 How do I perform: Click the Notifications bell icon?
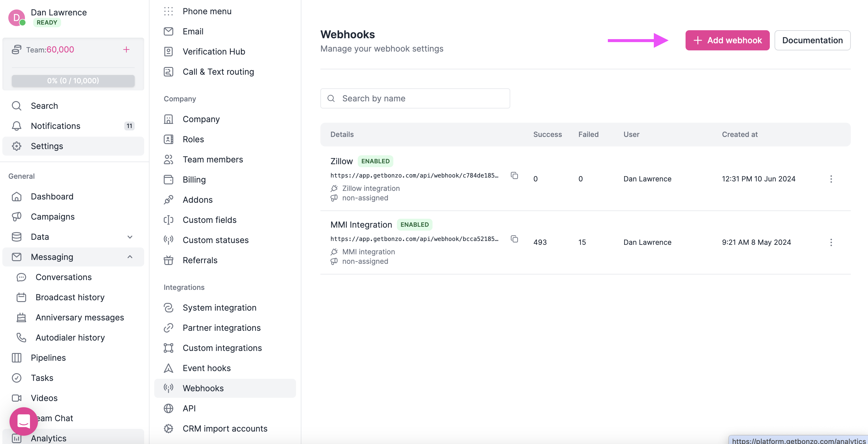(16, 126)
